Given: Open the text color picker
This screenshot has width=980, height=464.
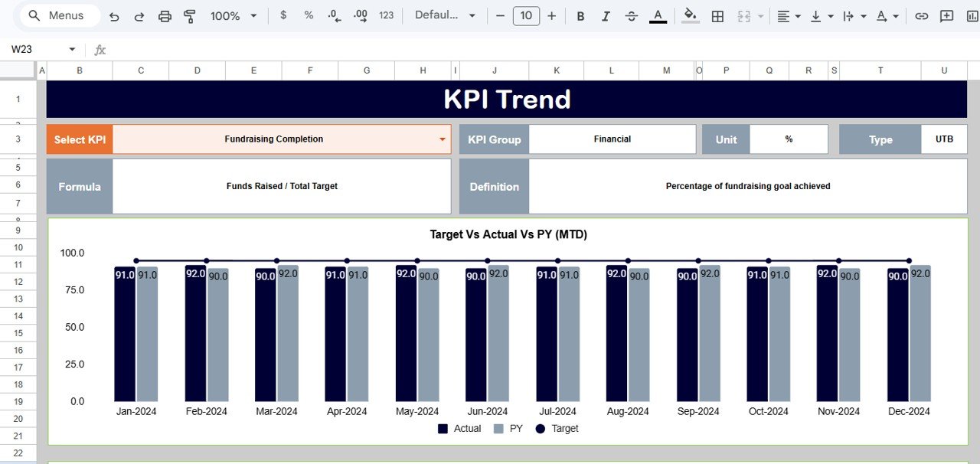Looking at the screenshot, I should (x=658, y=16).
